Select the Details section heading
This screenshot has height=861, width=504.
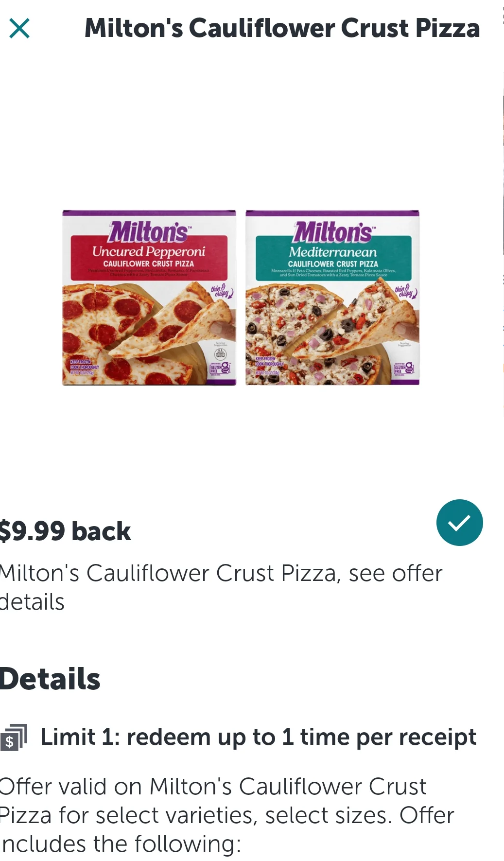tap(50, 679)
